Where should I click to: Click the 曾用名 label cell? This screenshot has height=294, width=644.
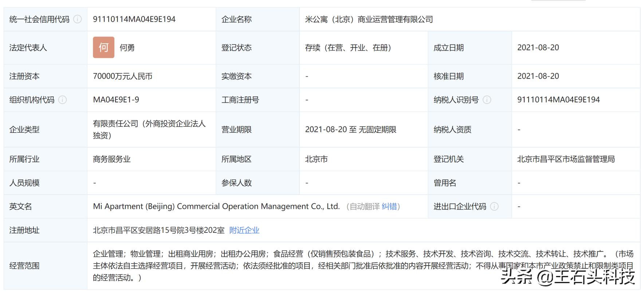(x=470, y=183)
